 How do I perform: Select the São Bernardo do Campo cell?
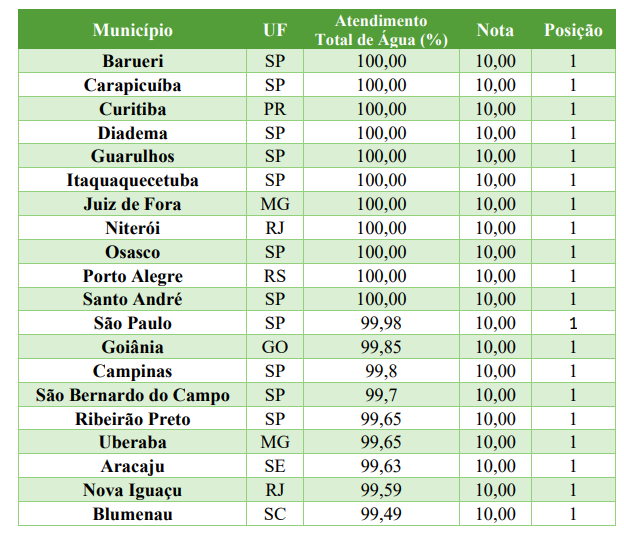[x=132, y=395]
